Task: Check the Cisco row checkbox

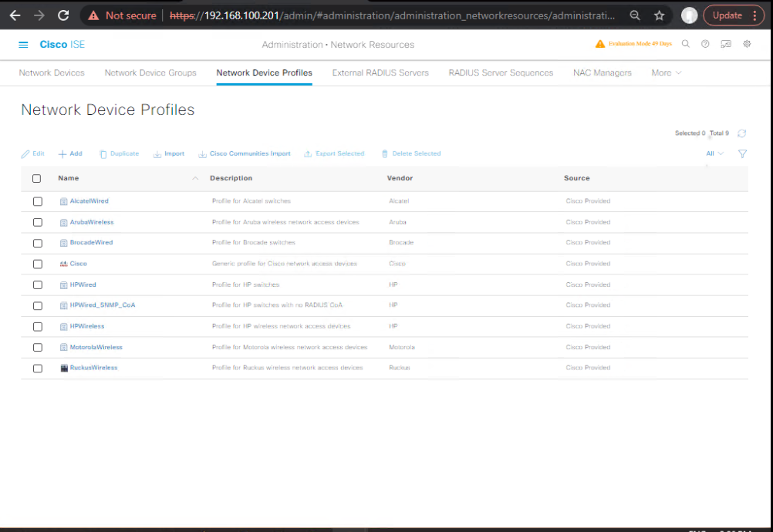Action: (x=38, y=264)
